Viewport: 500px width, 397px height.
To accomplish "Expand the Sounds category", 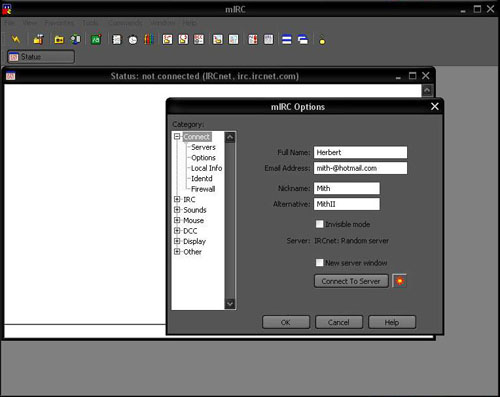I will [177, 210].
